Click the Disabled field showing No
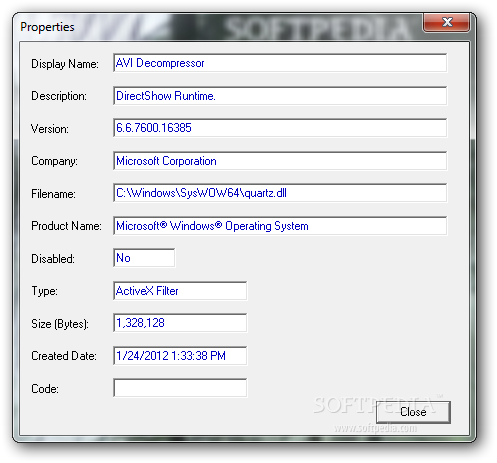497x463 pixels. [x=144, y=258]
